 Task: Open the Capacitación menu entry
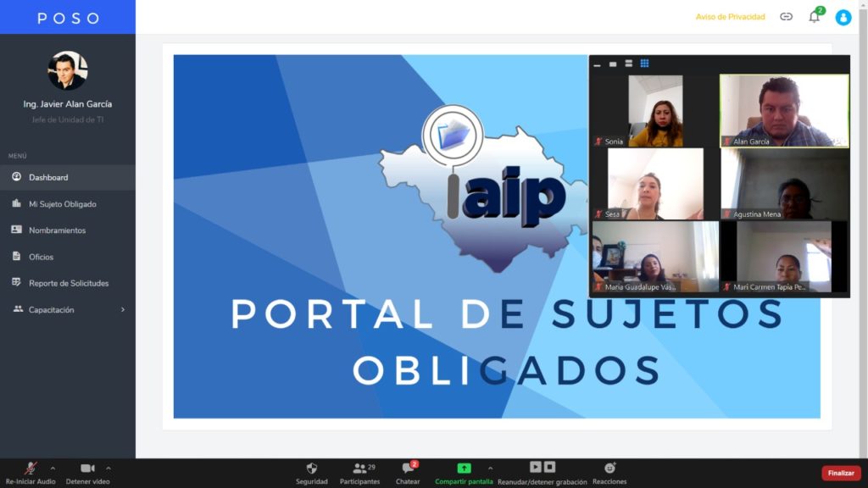68,310
